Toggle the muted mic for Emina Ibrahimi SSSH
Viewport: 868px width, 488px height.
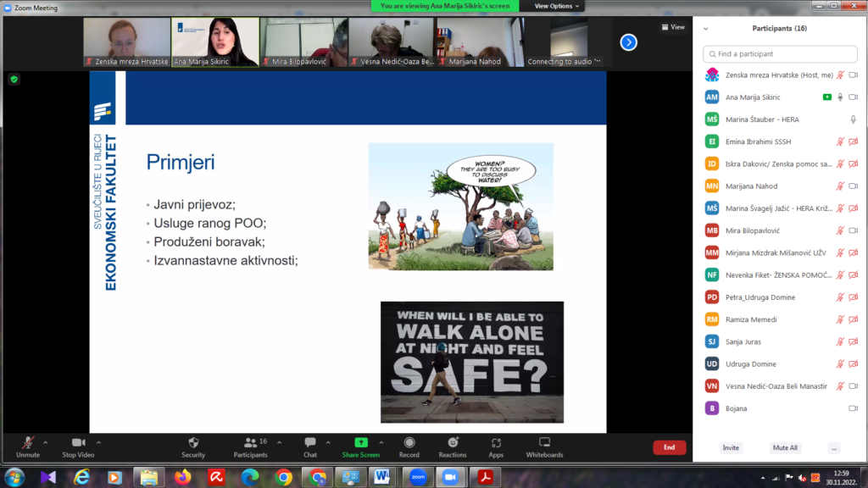click(x=840, y=141)
